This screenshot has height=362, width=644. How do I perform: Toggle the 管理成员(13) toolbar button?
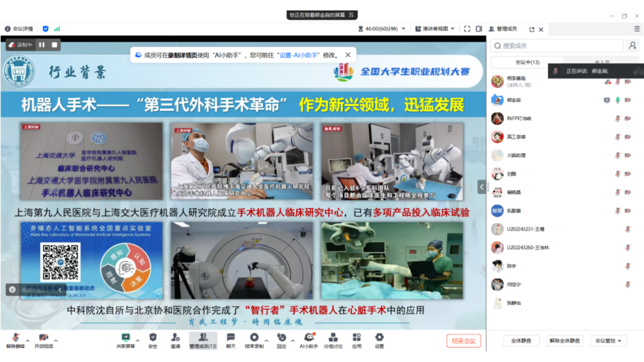tap(203, 340)
